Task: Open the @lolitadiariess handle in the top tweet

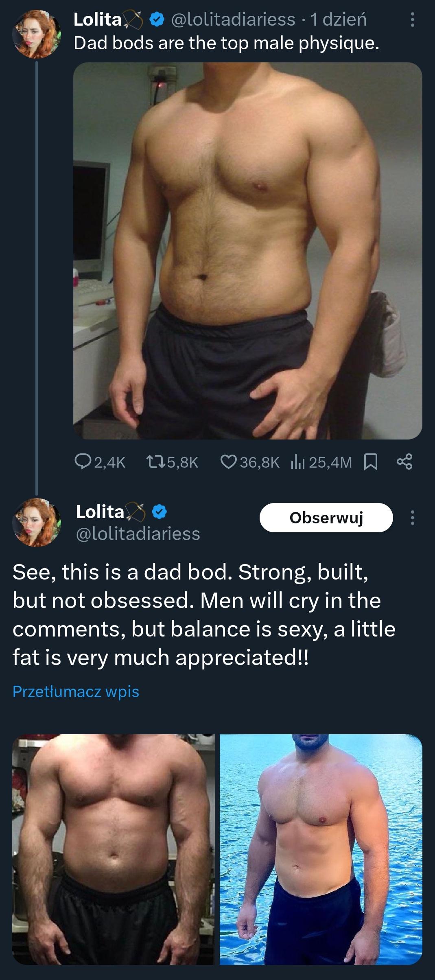Action: (x=233, y=20)
